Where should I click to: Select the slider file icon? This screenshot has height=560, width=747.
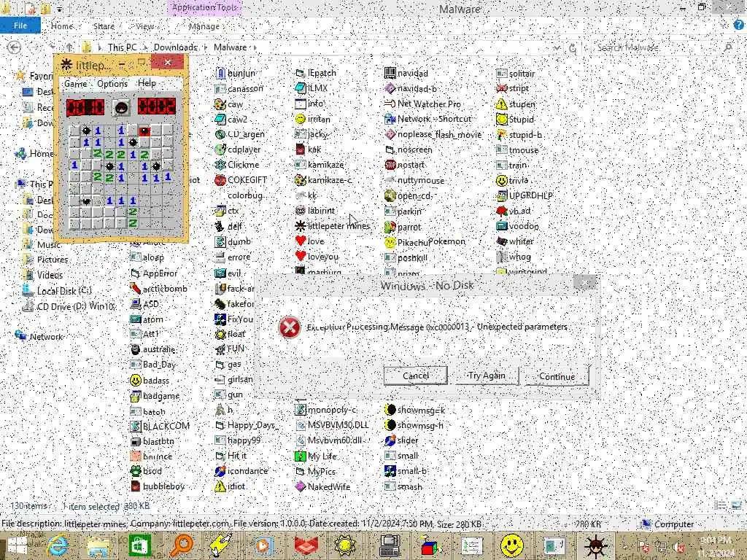(x=390, y=440)
